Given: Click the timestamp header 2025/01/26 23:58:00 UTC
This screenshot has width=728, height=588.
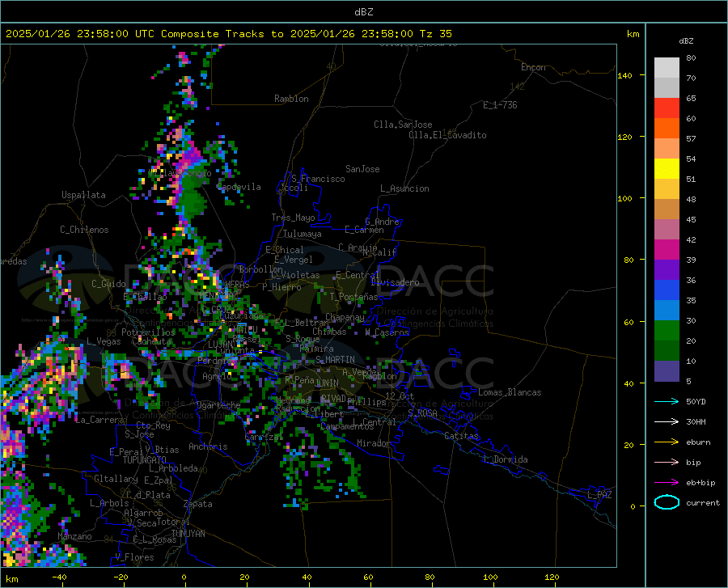Looking at the screenshot, I should (74, 34).
